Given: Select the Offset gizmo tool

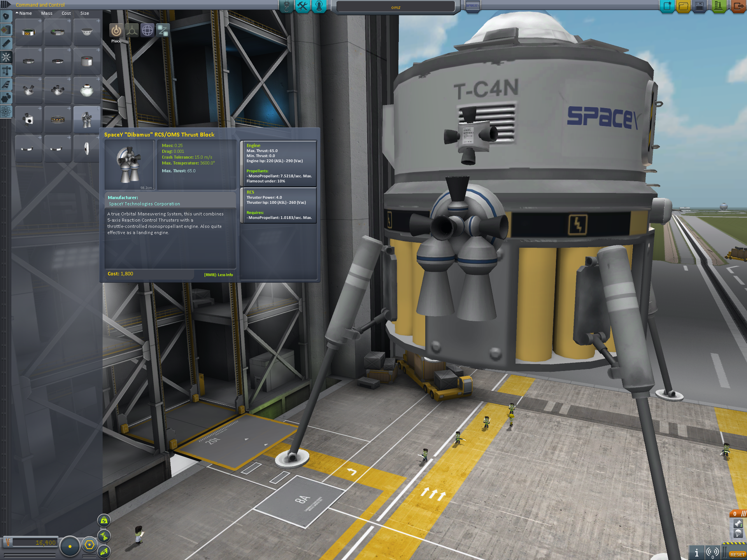Looking at the screenshot, I should click(x=132, y=30).
